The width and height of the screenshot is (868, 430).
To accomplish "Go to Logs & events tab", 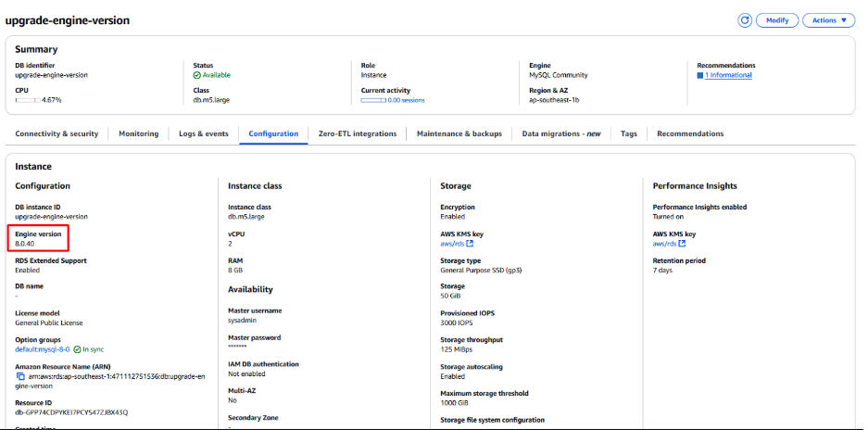I will pos(204,133).
